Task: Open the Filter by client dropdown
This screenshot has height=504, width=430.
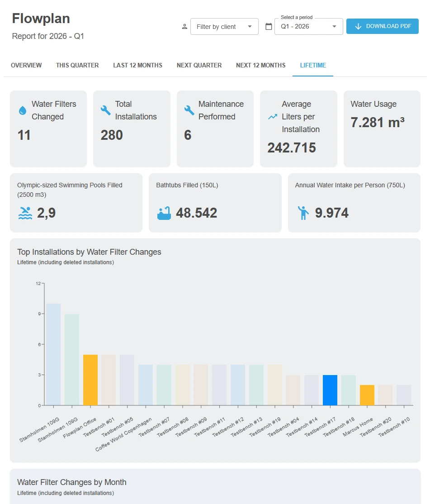Action: point(224,27)
